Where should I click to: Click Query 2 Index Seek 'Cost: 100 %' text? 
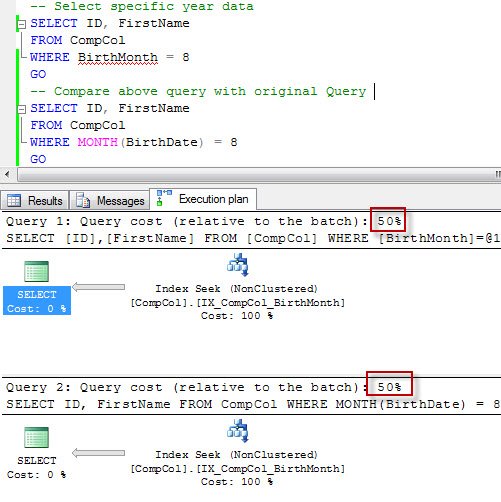tap(237, 481)
